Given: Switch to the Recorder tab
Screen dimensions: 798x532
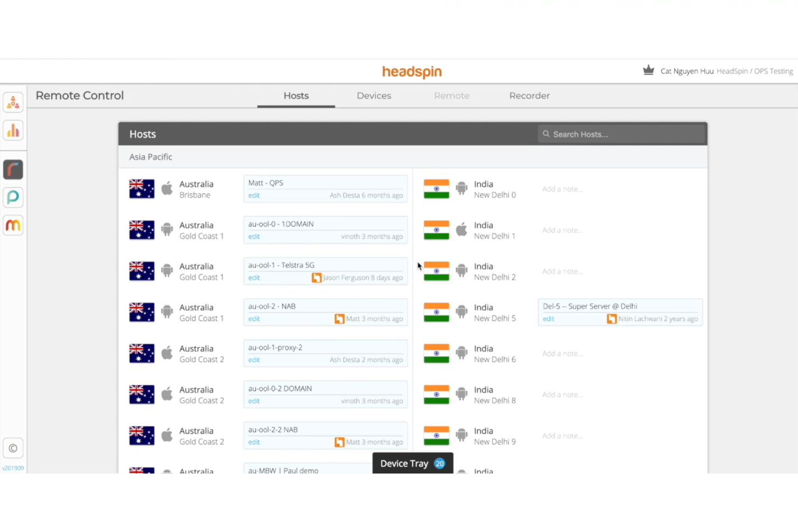Looking at the screenshot, I should point(529,95).
